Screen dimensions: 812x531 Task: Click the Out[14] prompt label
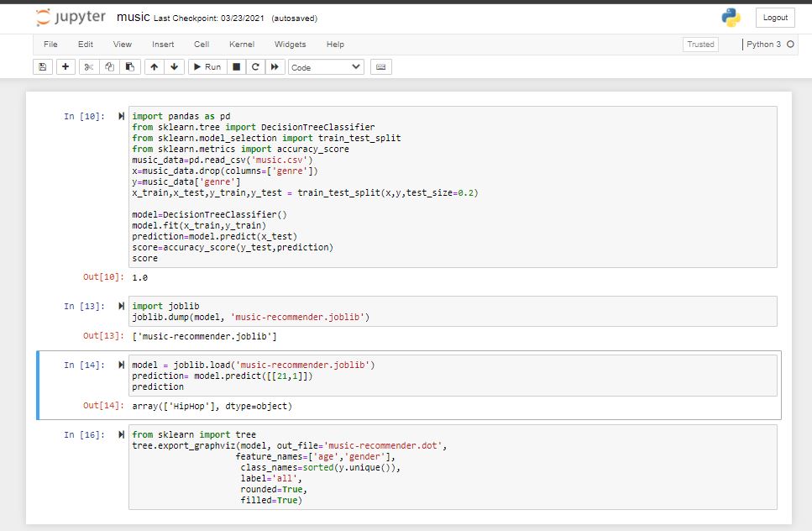[103, 406]
